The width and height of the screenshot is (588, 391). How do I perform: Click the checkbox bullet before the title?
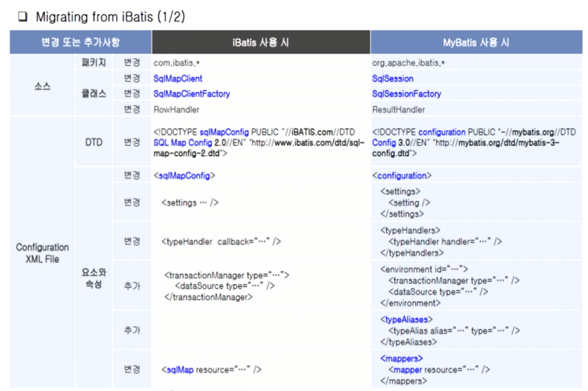point(23,18)
